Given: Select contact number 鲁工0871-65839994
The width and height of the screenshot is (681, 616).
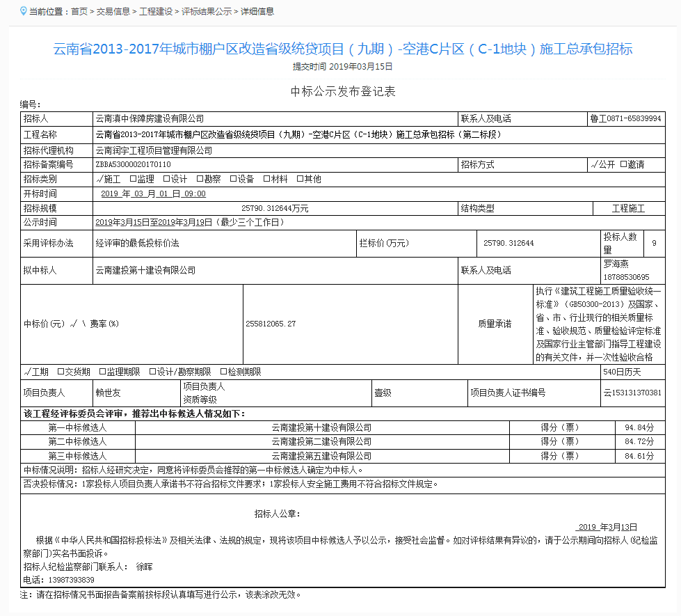Looking at the screenshot, I should coord(625,119).
